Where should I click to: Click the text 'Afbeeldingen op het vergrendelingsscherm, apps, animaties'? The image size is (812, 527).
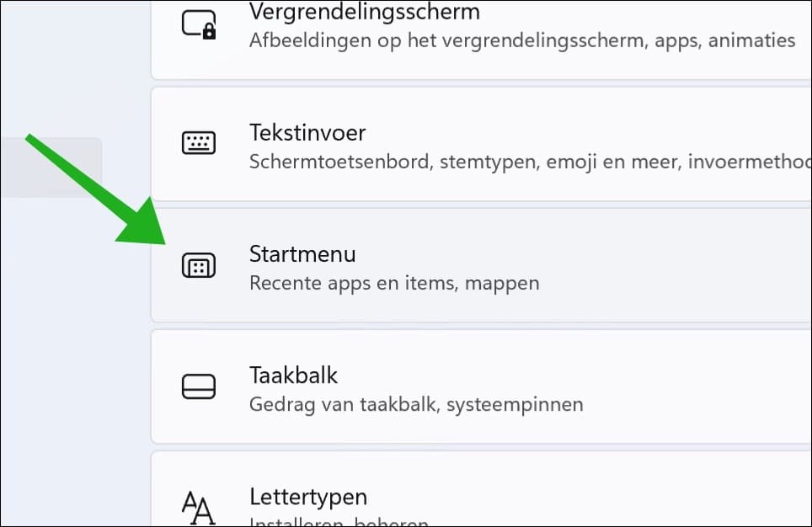521,39
